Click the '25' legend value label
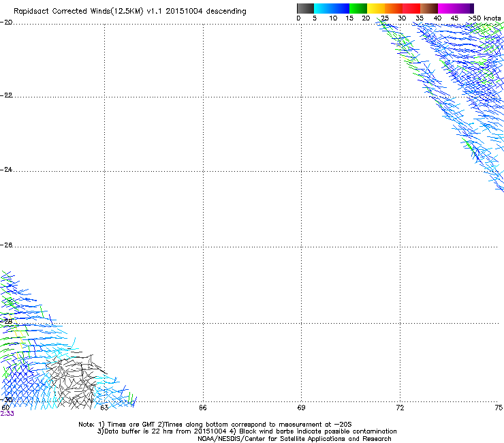504x443 pixels. (385, 18)
